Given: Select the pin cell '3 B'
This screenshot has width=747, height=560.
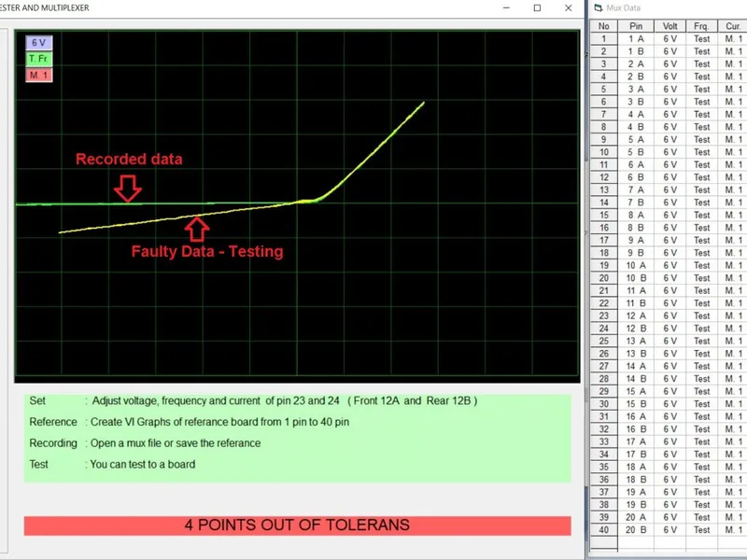Looking at the screenshot, I should click(x=636, y=102).
